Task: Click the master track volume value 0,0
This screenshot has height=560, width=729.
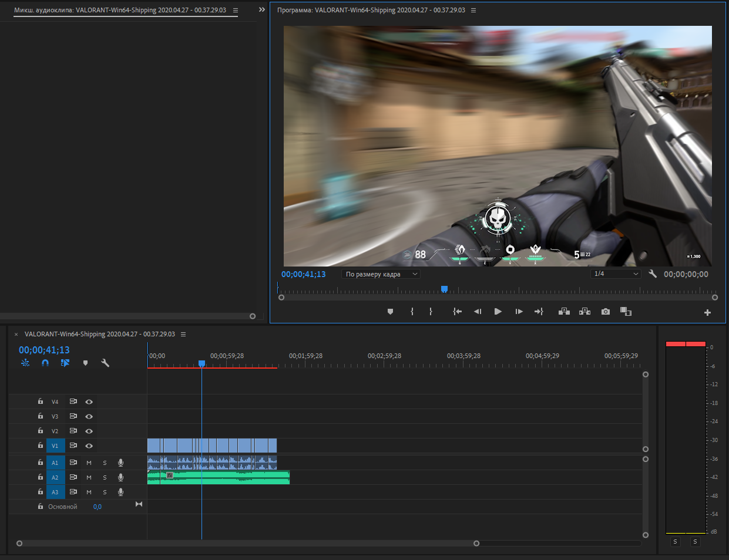Action: (x=98, y=507)
